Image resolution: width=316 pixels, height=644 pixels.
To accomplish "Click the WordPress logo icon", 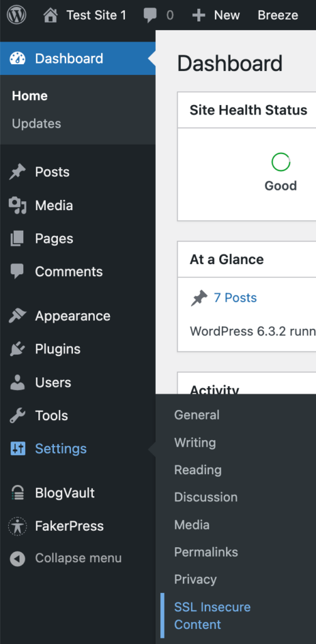I will [x=16, y=15].
